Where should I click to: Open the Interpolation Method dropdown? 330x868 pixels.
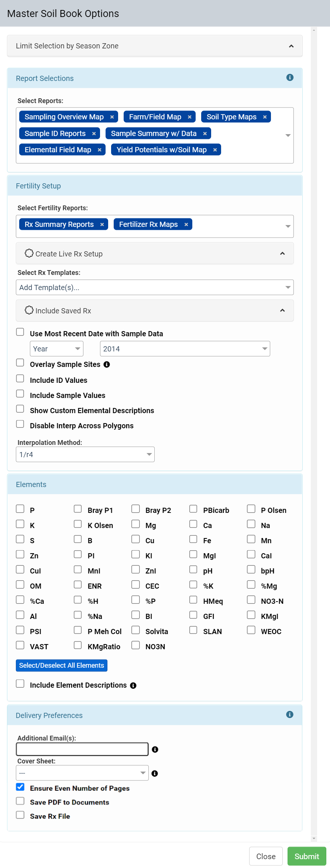click(x=85, y=455)
